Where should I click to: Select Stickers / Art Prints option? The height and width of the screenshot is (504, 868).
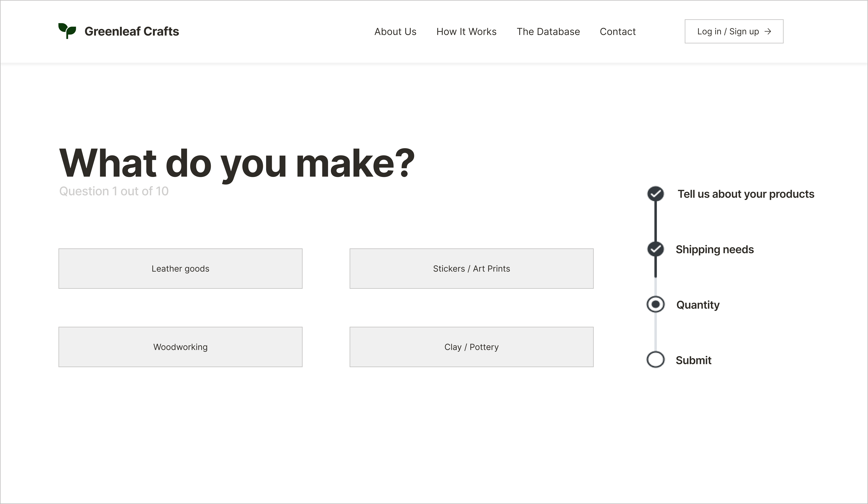point(471,269)
